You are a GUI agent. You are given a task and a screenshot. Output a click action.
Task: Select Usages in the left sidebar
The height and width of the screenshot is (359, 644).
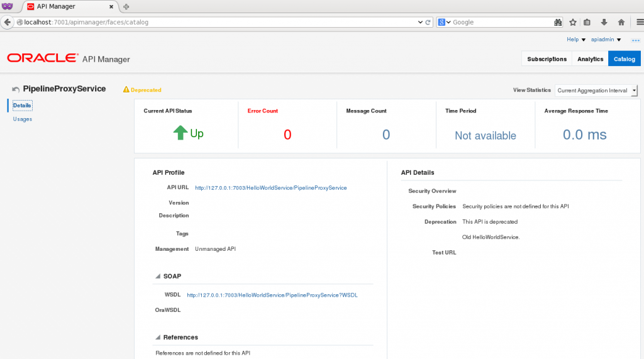point(23,119)
